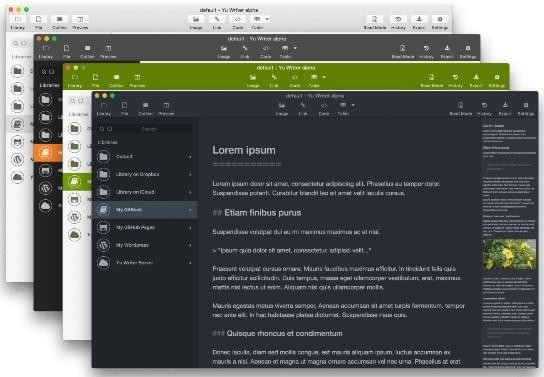Open History in front dark-blue window
The width and height of the screenshot is (544, 377).
(x=484, y=105)
